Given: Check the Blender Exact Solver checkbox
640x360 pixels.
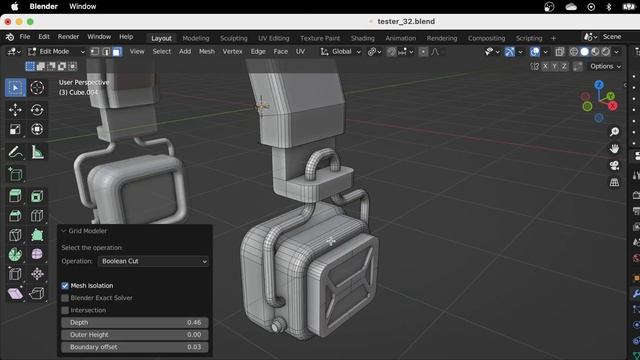Looking at the screenshot, I should (x=65, y=298).
